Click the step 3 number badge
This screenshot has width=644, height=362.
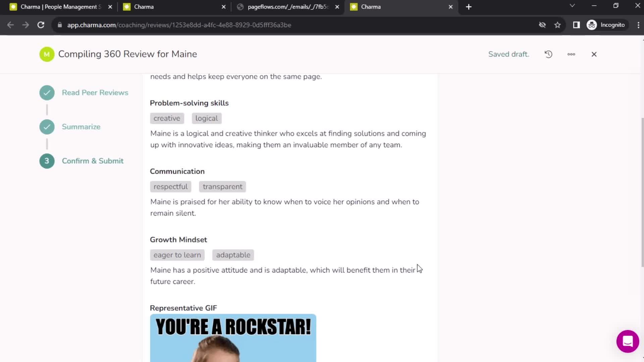[47, 161]
